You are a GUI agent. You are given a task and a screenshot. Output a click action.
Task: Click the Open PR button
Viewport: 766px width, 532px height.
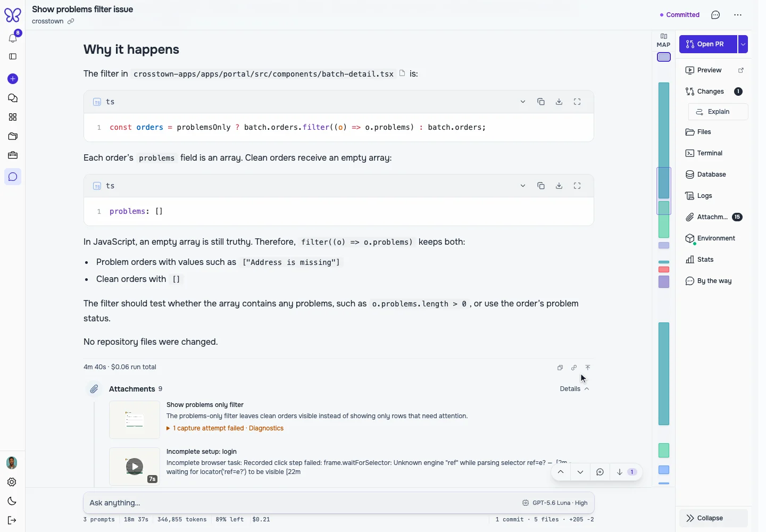point(708,44)
